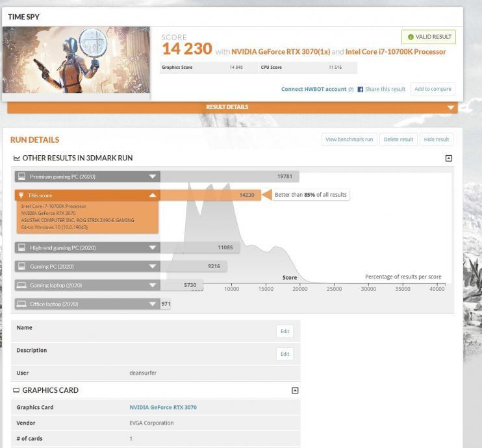Click 64-bit Windows 10 system line
Image resolution: width=482 pixels, height=448 pixels.
click(x=55, y=227)
